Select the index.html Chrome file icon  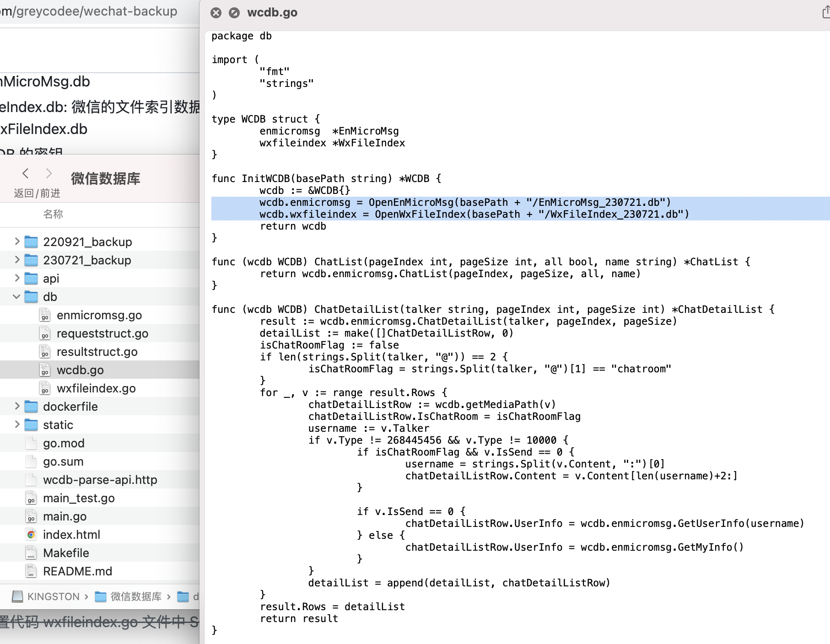pyautogui.click(x=31, y=534)
